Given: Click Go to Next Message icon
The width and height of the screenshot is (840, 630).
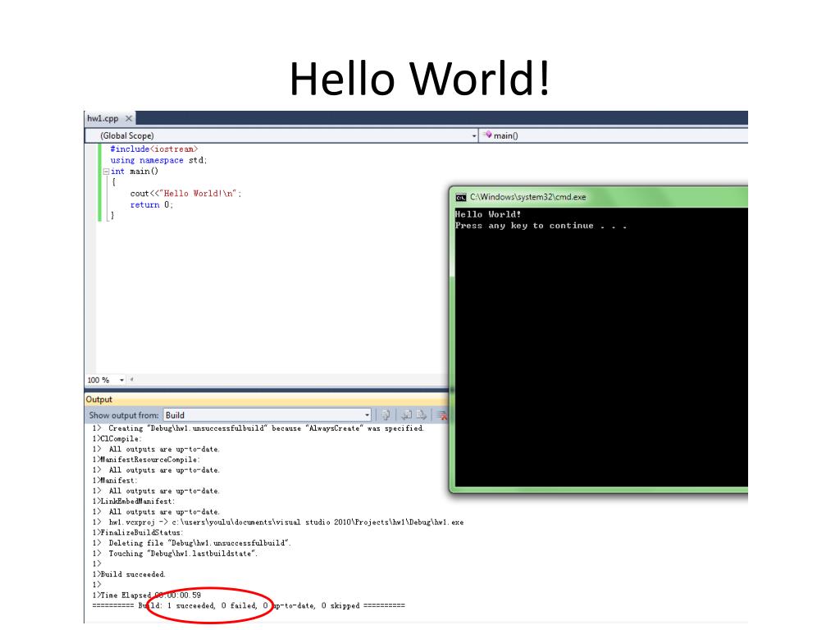Looking at the screenshot, I should click(x=421, y=415).
